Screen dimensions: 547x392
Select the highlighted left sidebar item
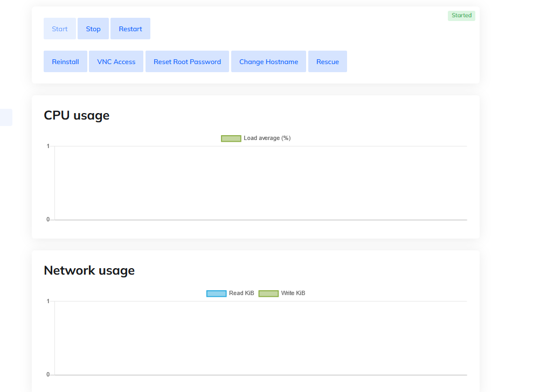coord(6,117)
